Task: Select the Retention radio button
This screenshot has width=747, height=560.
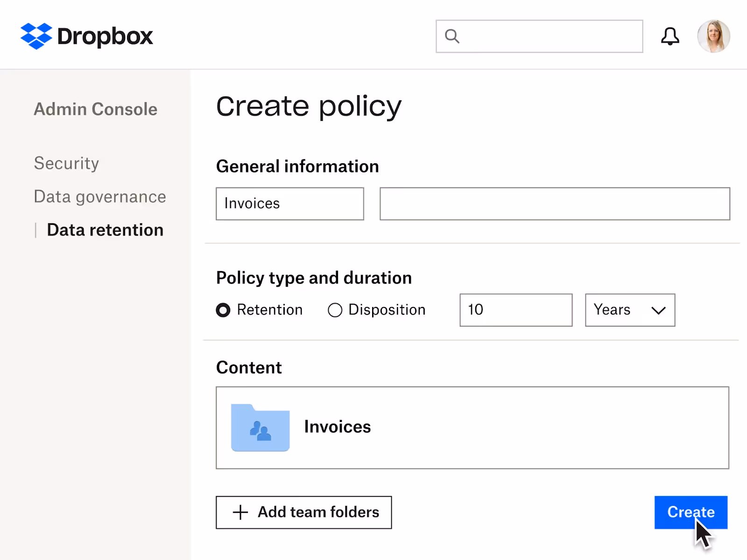Action: coord(223,310)
